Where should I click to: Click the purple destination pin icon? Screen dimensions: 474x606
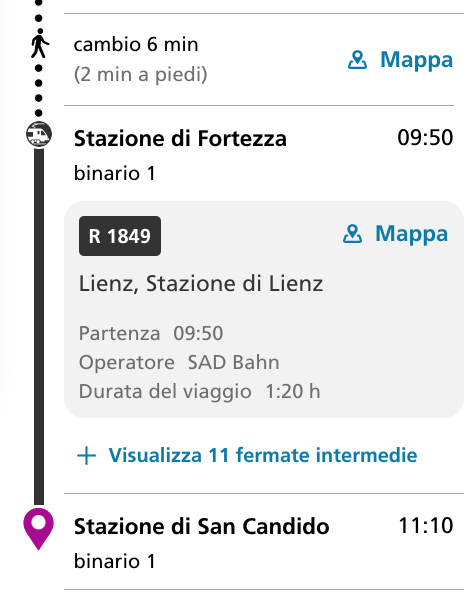(38, 529)
